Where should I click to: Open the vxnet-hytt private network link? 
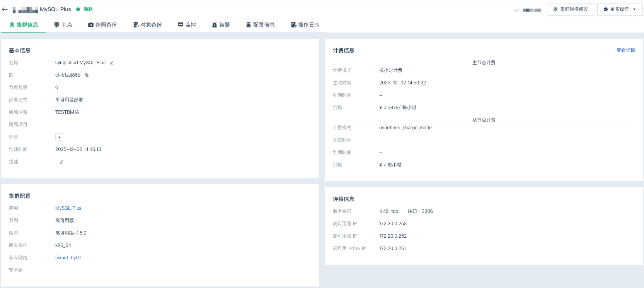click(x=68, y=258)
